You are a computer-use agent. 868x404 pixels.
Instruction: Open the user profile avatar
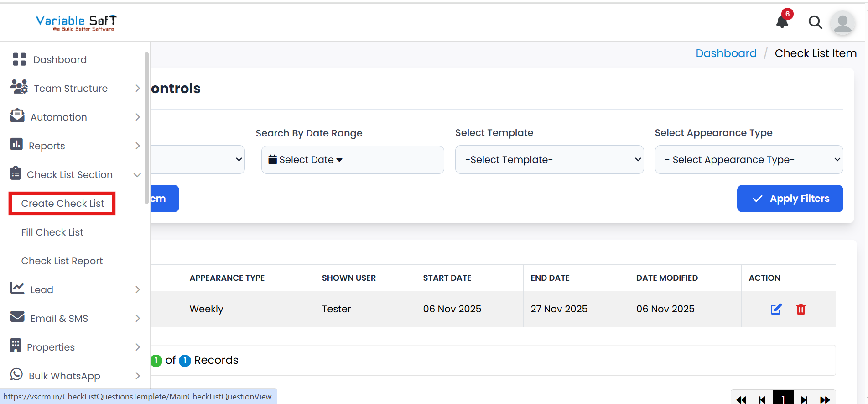coord(842,22)
